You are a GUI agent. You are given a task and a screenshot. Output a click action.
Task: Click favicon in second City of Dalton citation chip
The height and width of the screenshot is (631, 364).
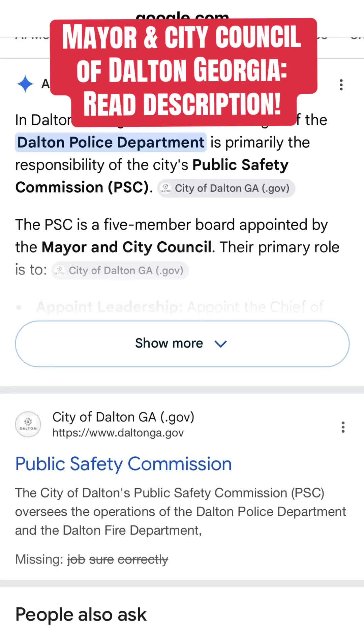[x=60, y=270]
